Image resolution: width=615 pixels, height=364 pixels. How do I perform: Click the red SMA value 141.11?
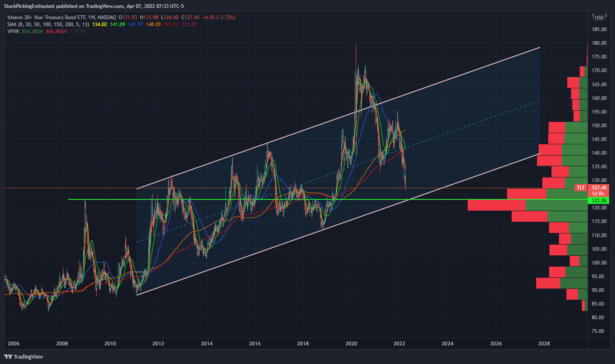pyautogui.click(x=171, y=24)
